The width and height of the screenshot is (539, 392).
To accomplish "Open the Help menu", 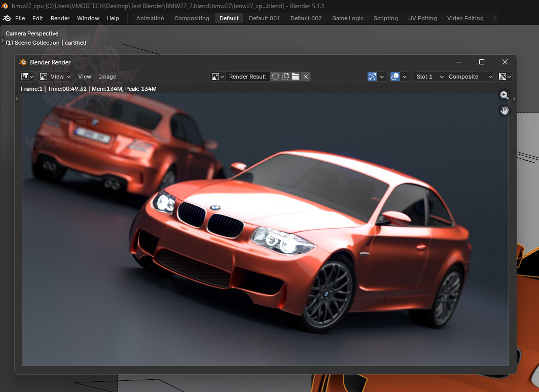I will [113, 18].
